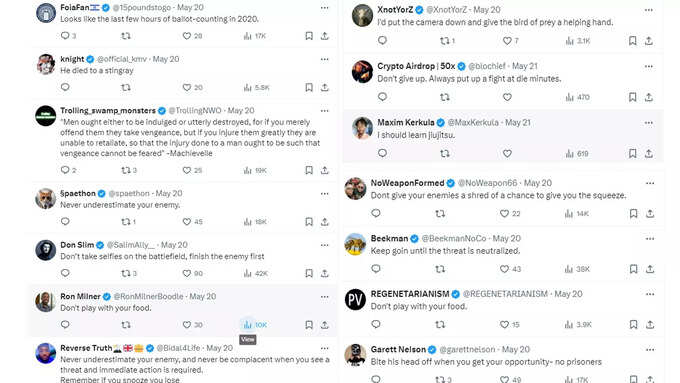Open the PV avatar of REGENETARIANISM
The height and width of the screenshot is (383, 680).
tap(355, 299)
